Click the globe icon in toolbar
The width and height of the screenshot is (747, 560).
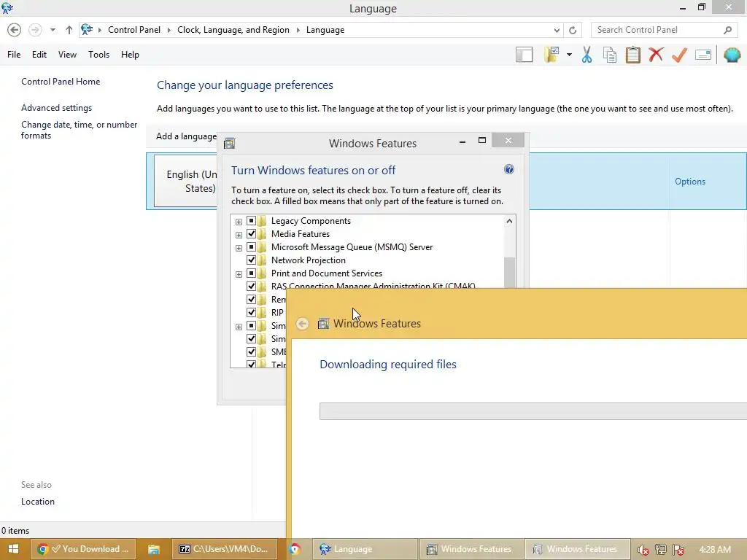[x=732, y=55]
